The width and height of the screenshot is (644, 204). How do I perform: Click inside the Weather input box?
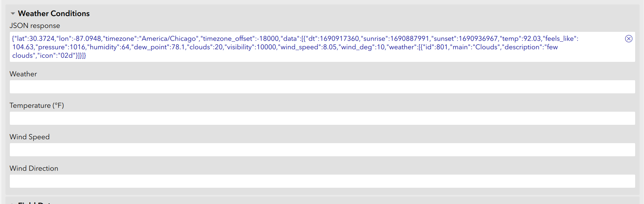click(322, 87)
